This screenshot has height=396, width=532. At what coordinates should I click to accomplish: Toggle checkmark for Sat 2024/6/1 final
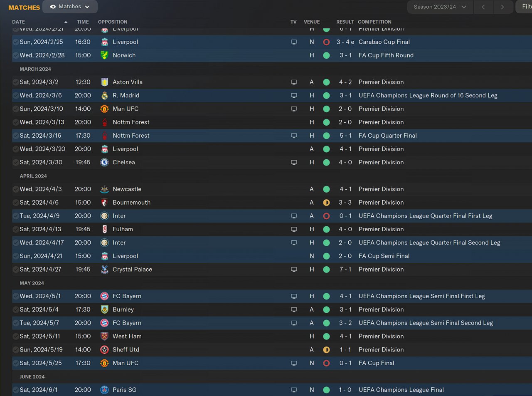15,390
